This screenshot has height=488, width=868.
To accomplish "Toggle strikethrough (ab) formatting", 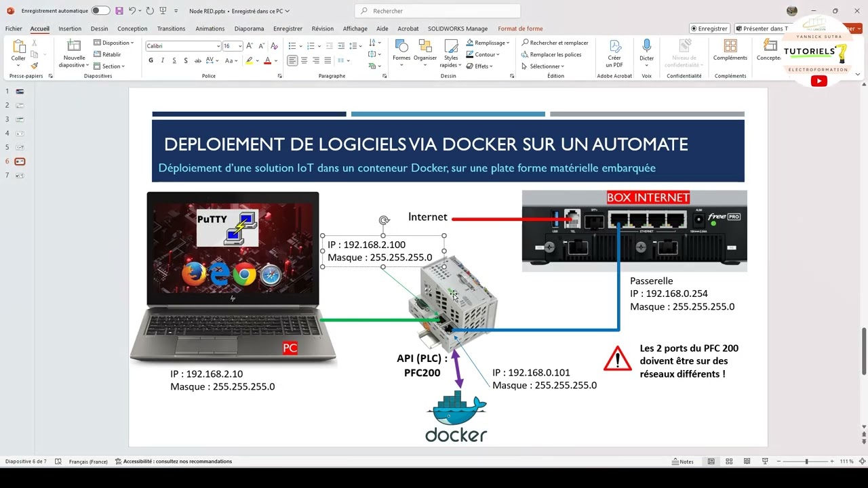I will (199, 60).
